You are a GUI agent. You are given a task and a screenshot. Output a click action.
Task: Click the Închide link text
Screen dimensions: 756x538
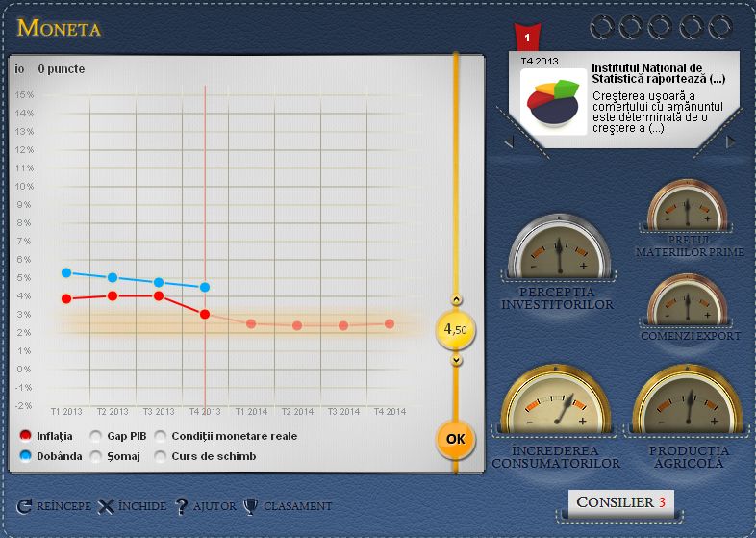pyautogui.click(x=142, y=506)
